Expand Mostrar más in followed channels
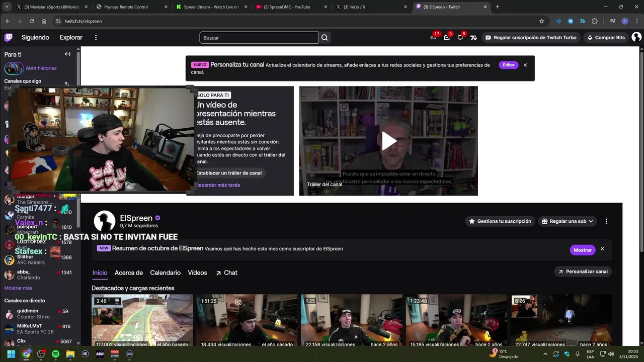The height and width of the screenshot is (362, 644). tap(18, 288)
